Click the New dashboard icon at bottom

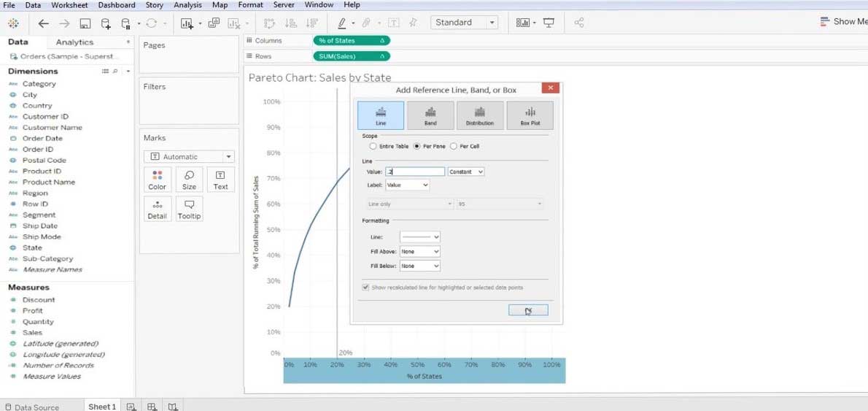pyautogui.click(x=152, y=407)
